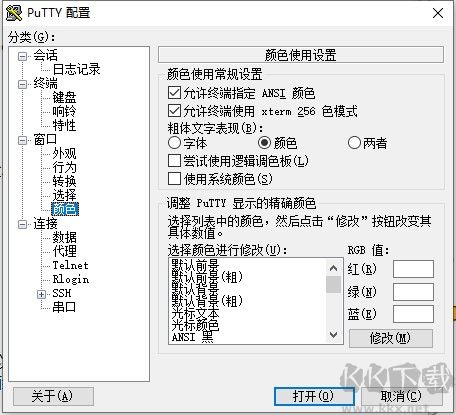The image size is (456, 415).
Task: Collapse the 窗口 tree node
Action: click(22, 140)
